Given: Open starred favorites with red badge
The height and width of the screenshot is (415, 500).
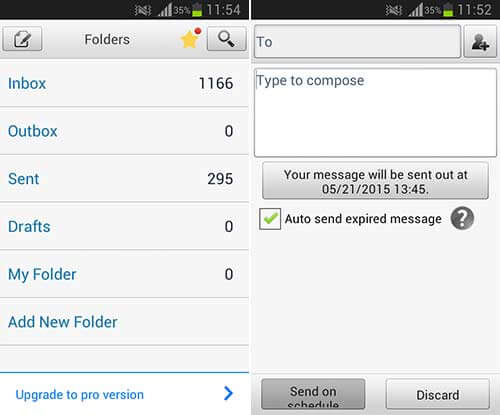Looking at the screenshot, I should (191, 38).
